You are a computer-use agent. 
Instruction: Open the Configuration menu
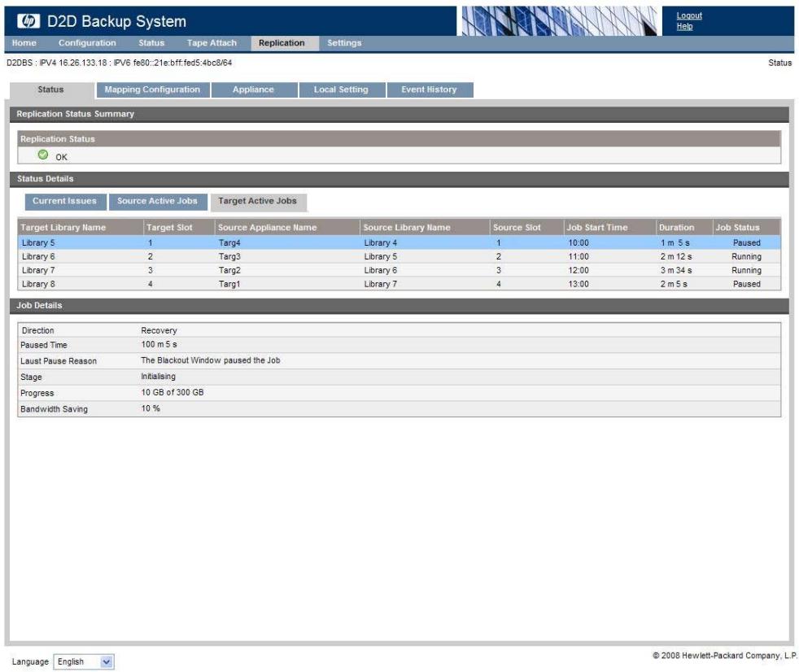click(87, 43)
